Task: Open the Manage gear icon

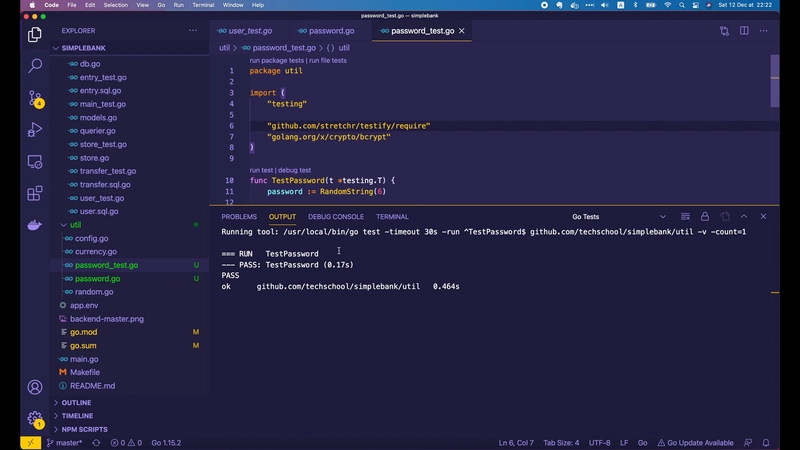Action: tap(35, 419)
